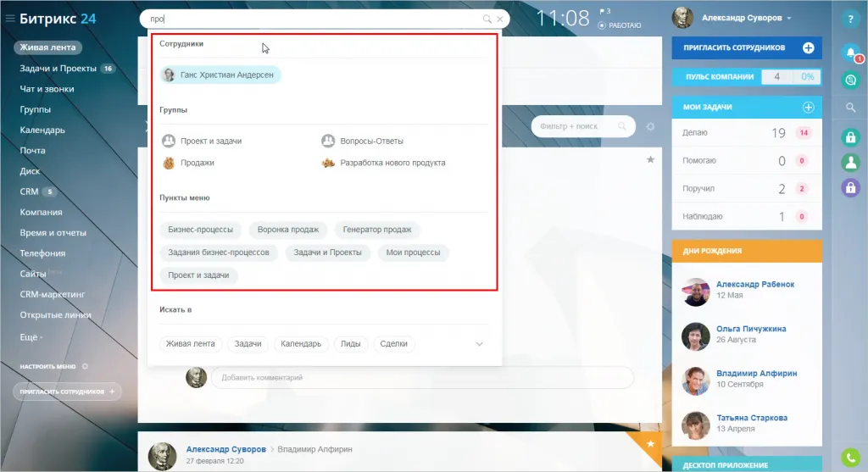Image resolution: width=868 pixels, height=472 pixels.
Task: Click the help question mark icon
Action: click(850, 19)
